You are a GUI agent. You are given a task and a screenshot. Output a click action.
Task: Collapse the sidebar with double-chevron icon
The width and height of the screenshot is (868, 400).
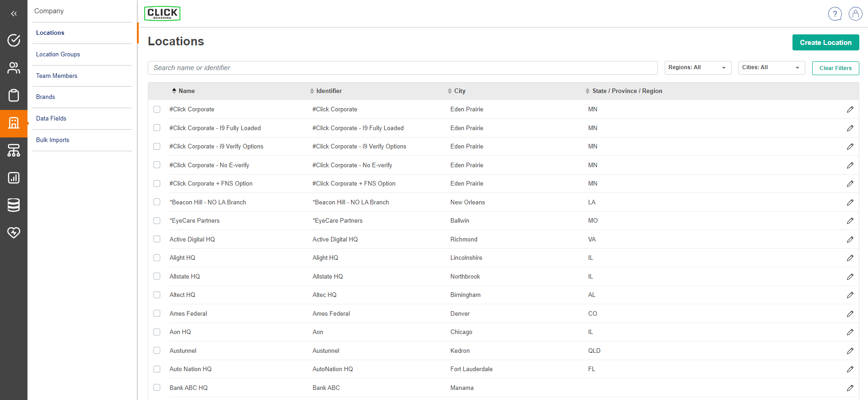tap(14, 14)
